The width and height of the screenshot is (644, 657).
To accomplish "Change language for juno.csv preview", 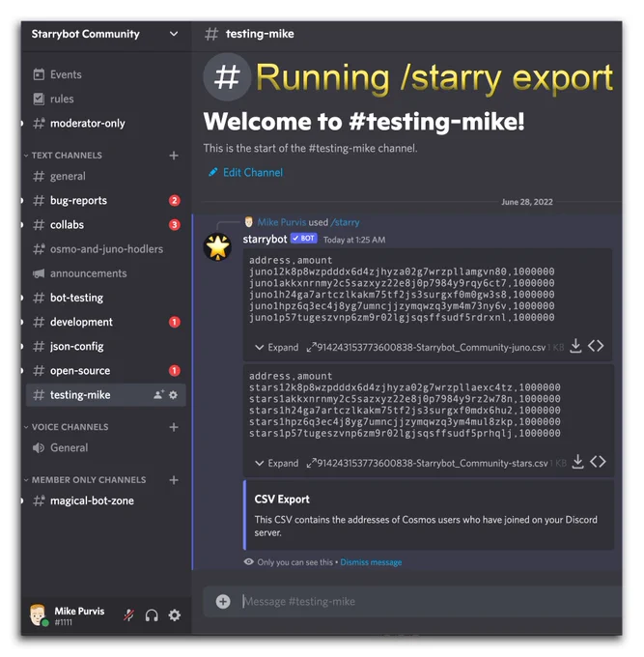I will click(x=596, y=346).
